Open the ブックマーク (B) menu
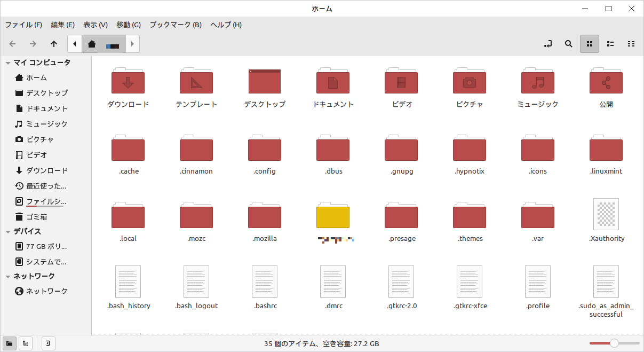 (x=176, y=25)
